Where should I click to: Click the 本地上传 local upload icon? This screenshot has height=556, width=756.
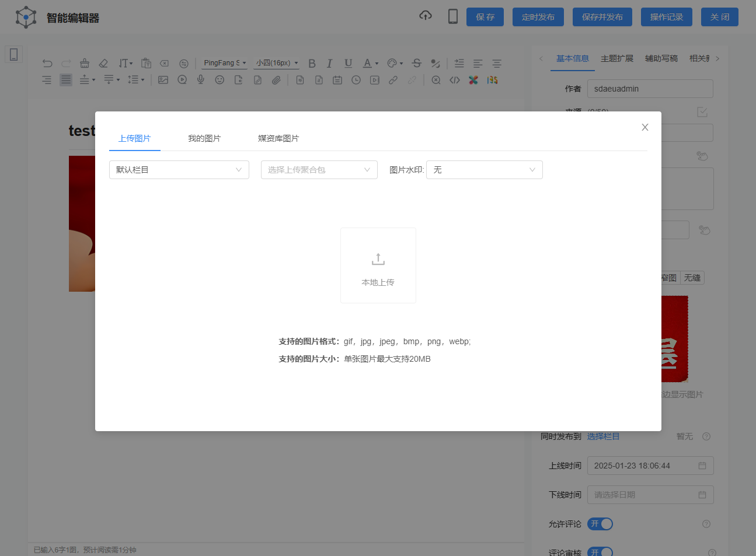pos(378,259)
